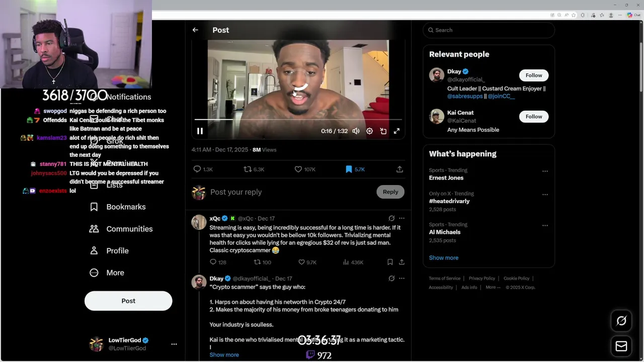Follow Kai Cenat
Screen dimensions: 644x362
click(534, 117)
